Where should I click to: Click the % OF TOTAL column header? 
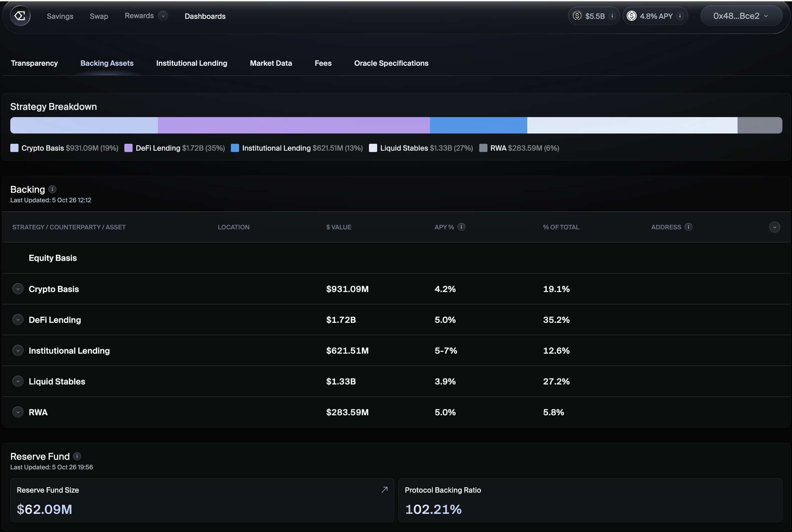pos(561,227)
